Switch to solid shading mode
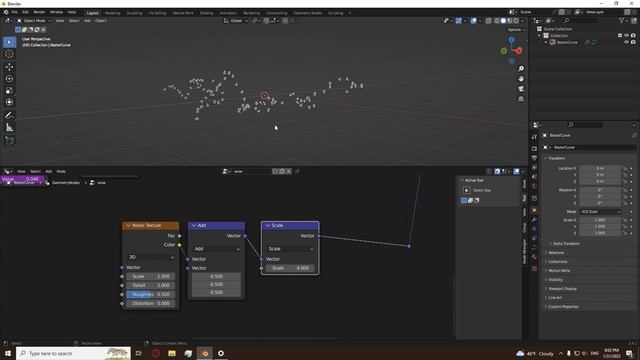 (503, 21)
